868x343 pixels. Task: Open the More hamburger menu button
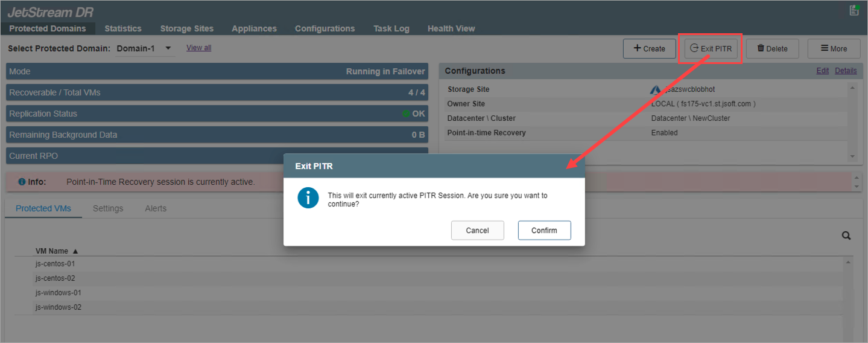click(x=834, y=49)
